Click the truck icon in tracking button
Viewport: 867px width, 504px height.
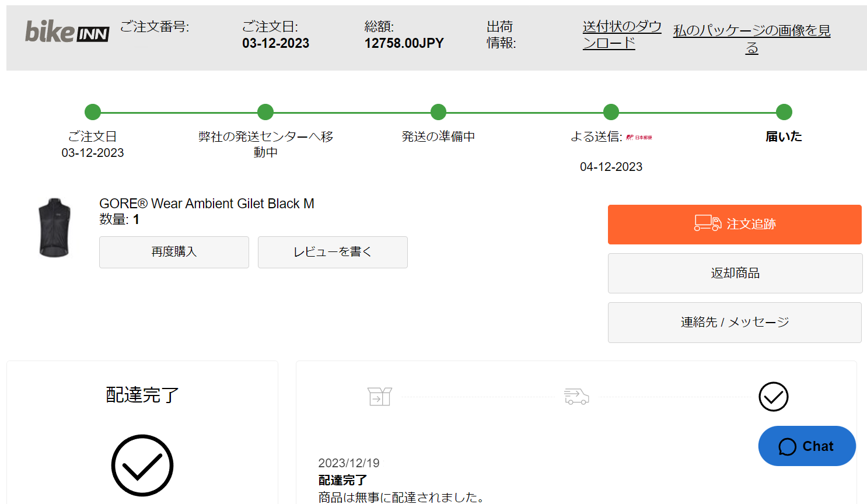(x=707, y=223)
